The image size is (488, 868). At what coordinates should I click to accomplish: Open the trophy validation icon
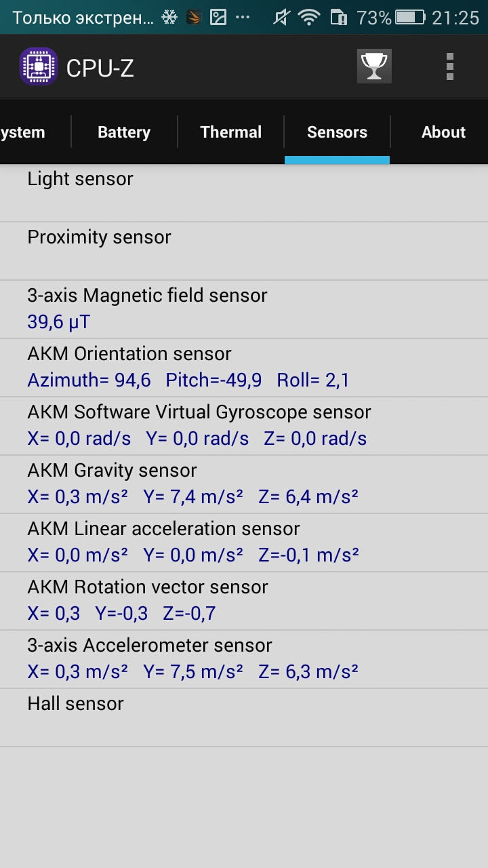point(374,66)
